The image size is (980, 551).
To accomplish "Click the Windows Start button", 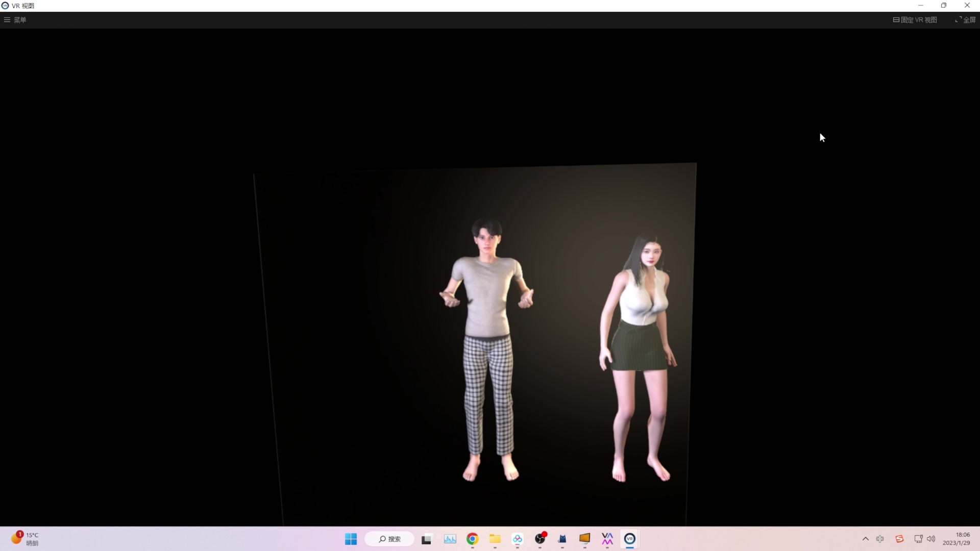I will (x=351, y=539).
